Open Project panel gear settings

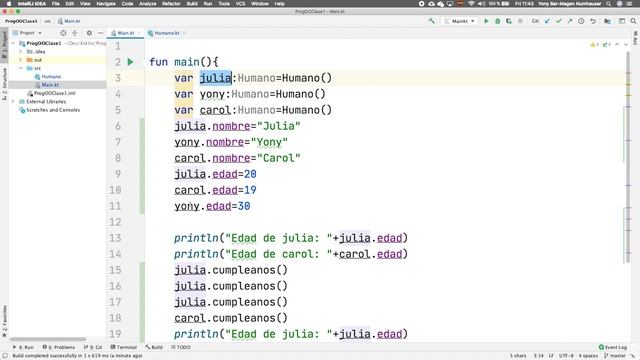click(x=89, y=33)
